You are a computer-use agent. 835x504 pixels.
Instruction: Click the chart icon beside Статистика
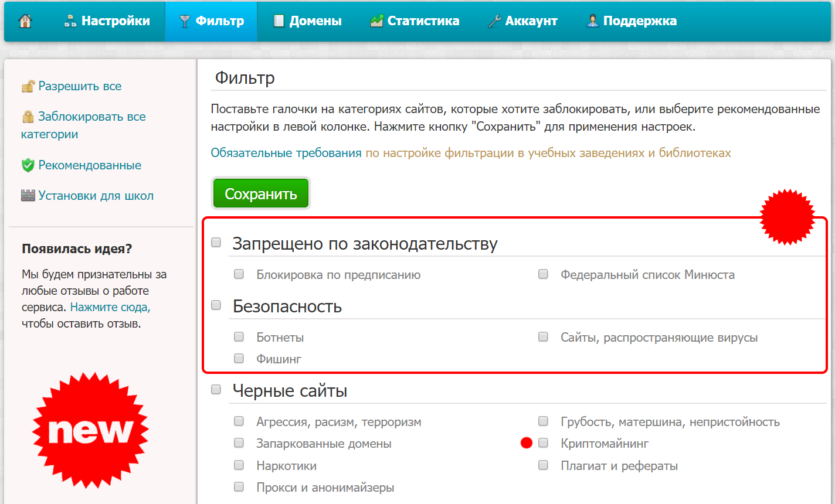point(376,21)
